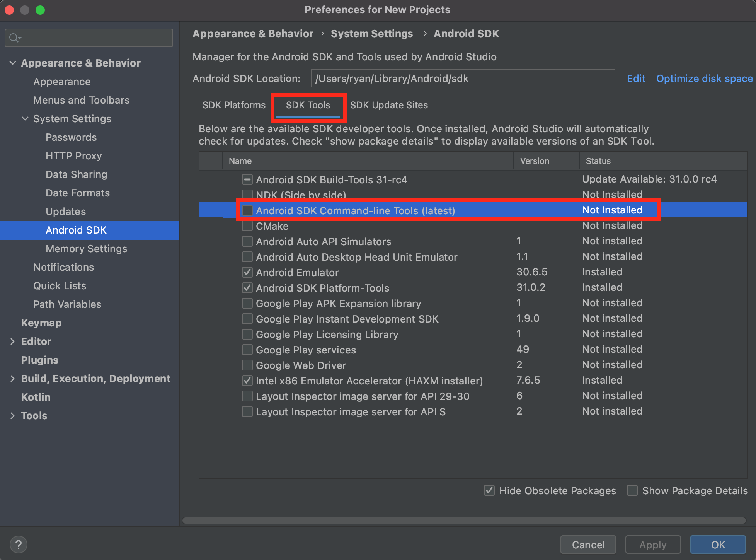Click the help question mark icon
This screenshot has height=560, width=756.
click(18, 545)
